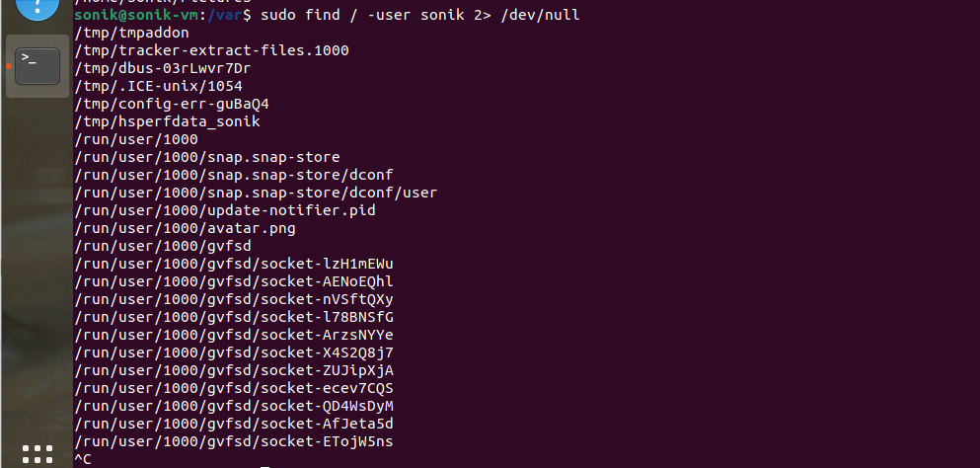Viewport: 980px width, 468px height.
Task: Click the socket-lzH1mEWu output line
Action: [234, 264]
